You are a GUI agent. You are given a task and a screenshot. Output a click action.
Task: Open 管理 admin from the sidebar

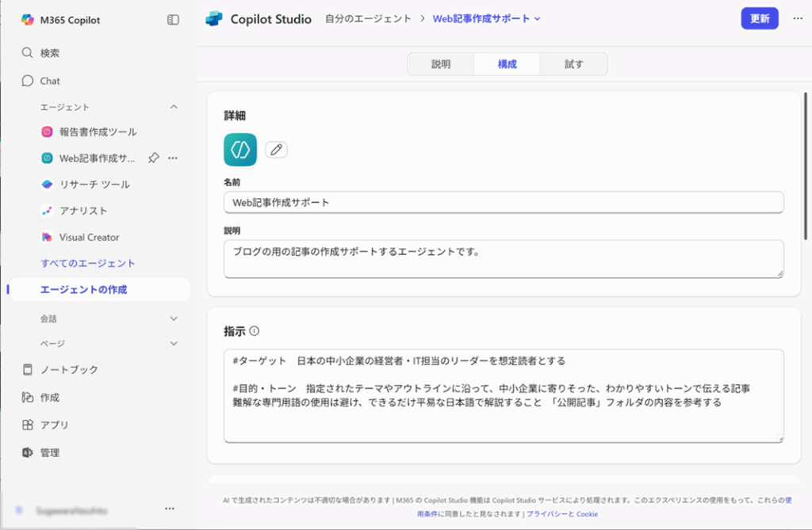coord(40,453)
